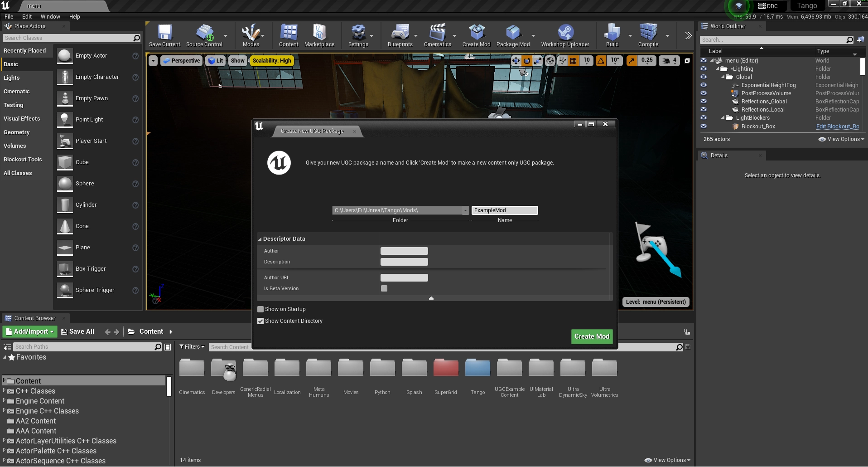Collapse the Lighting folder in outliner
This screenshot has height=467, width=868.
pyautogui.click(x=718, y=69)
